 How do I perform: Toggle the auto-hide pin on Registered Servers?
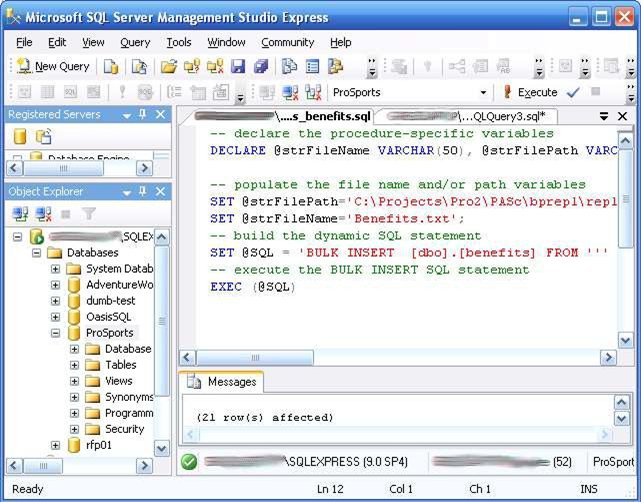[x=143, y=114]
